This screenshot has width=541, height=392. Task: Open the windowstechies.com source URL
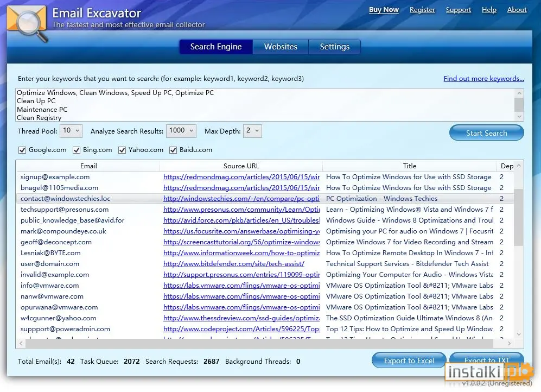241,199
